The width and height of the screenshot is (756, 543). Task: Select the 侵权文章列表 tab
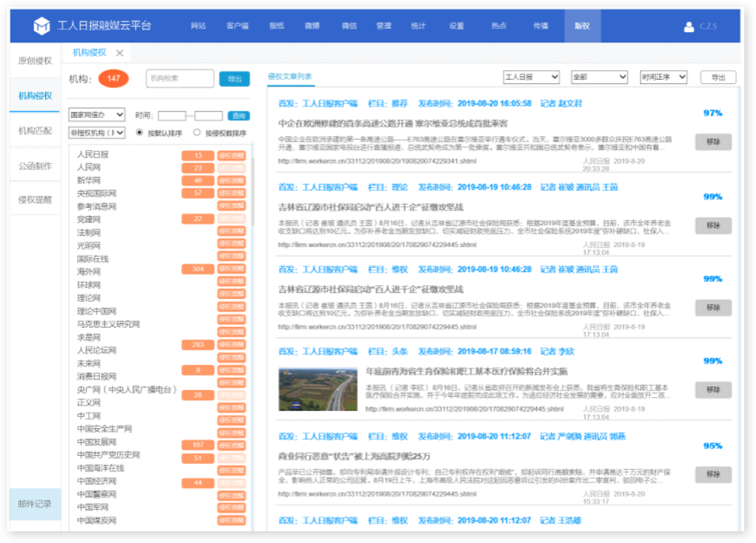(x=290, y=77)
